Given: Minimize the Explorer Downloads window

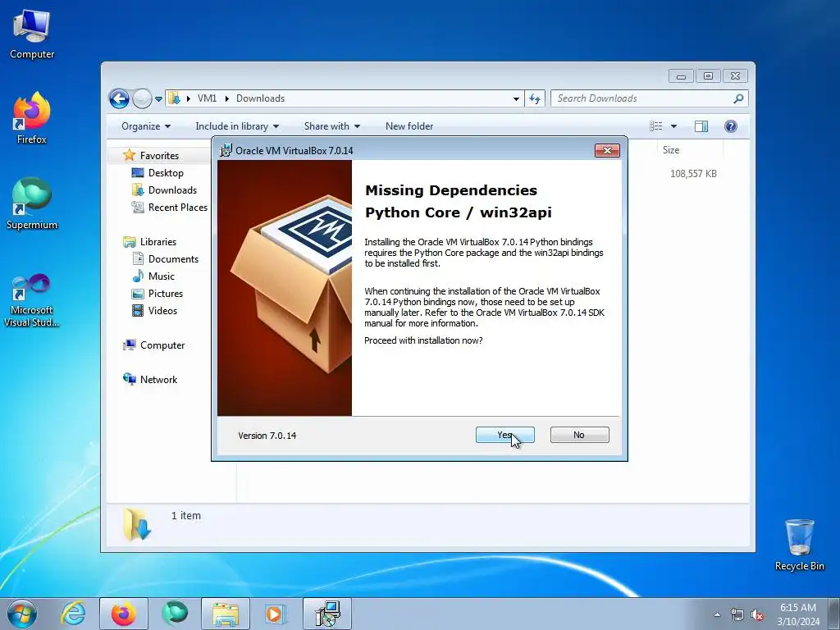Looking at the screenshot, I should pyautogui.click(x=681, y=76).
